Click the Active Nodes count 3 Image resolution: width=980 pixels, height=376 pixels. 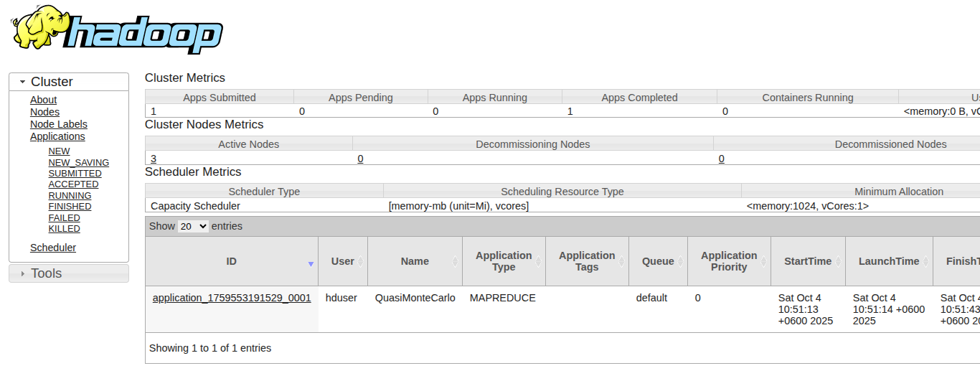tap(154, 159)
